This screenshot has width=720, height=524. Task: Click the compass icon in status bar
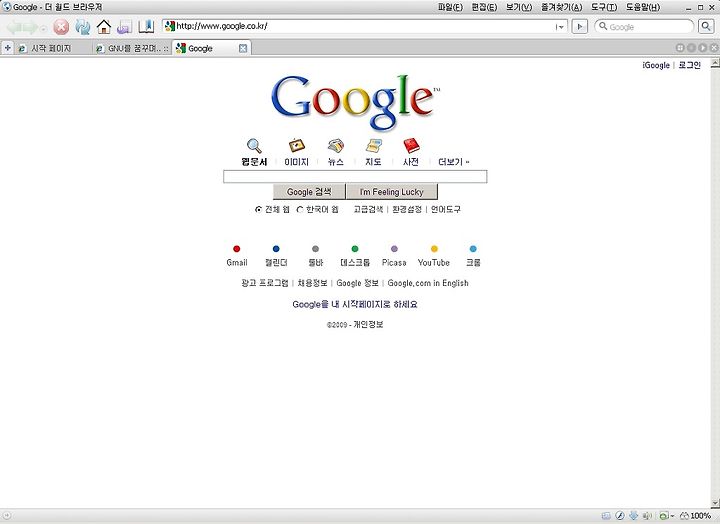620,516
